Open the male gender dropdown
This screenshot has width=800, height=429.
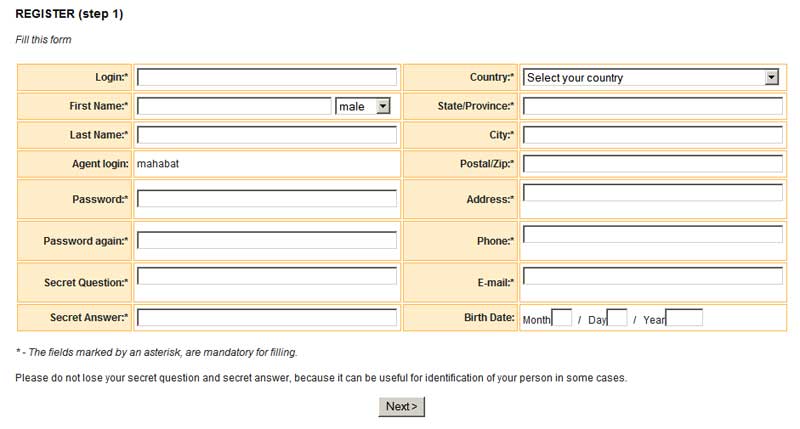point(363,106)
